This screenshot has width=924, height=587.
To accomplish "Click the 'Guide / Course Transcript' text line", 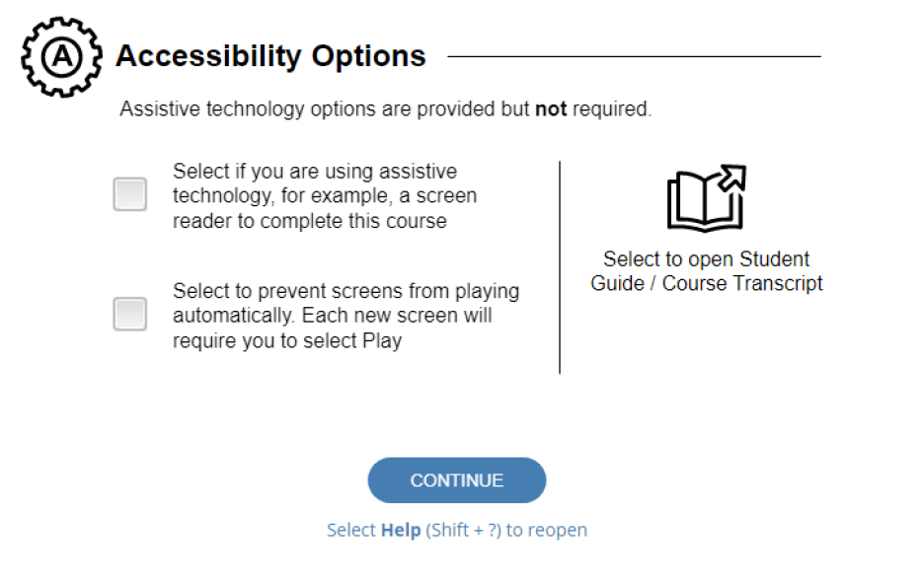I will pyautogui.click(x=707, y=283).
